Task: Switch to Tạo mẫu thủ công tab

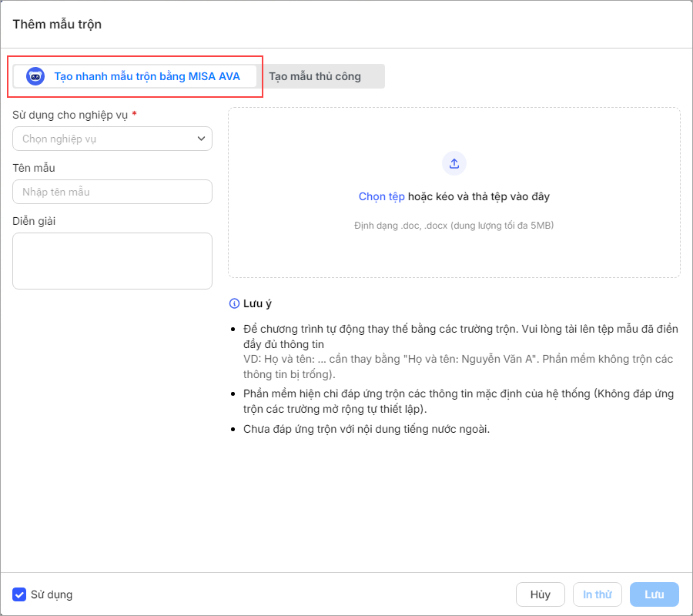Action: pyautogui.click(x=315, y=76)
